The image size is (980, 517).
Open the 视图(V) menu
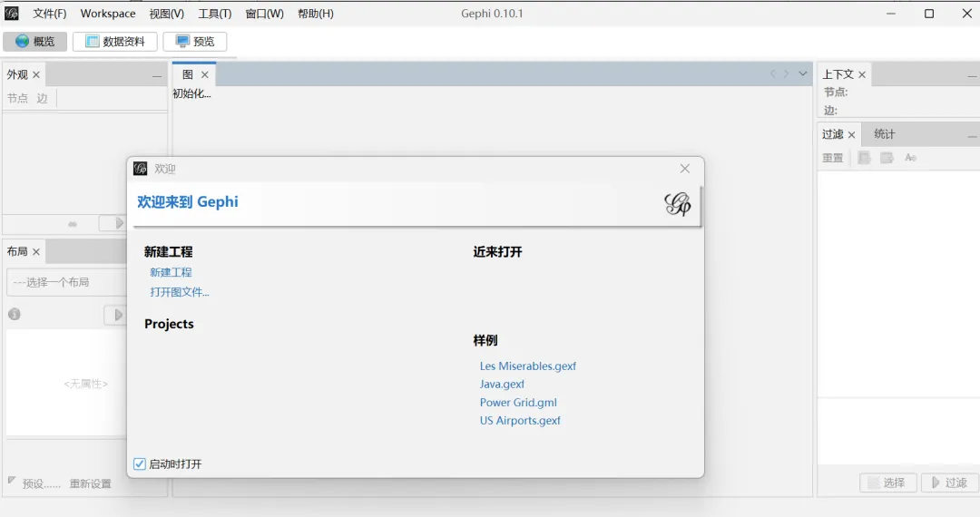pos(166,14)
